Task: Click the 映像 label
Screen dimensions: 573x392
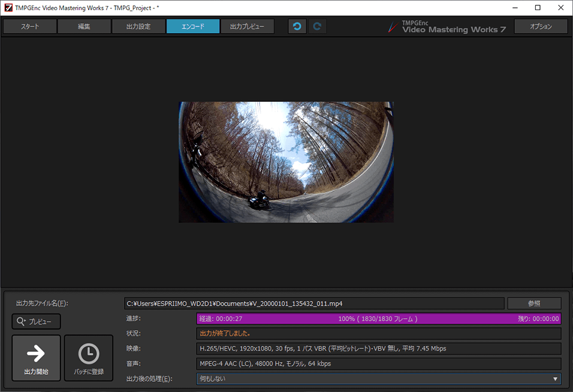Action: pos(134,348)
